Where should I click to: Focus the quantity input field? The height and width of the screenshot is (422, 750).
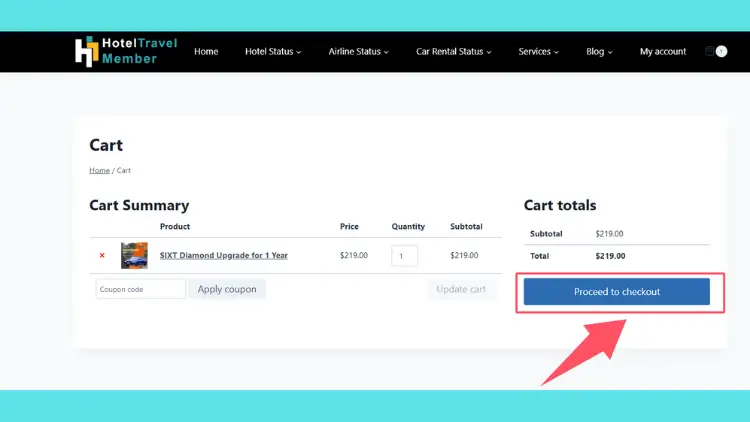point(404,256)
